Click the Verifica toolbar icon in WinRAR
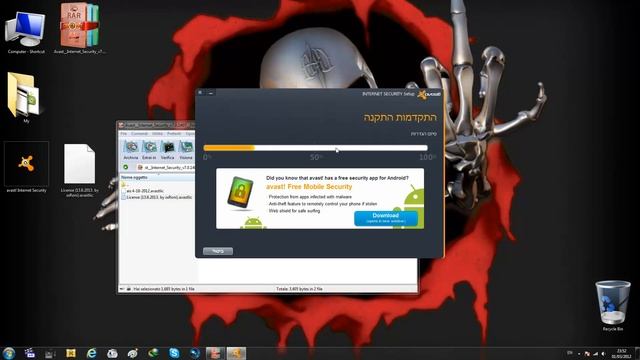 [x=167, y=150]
